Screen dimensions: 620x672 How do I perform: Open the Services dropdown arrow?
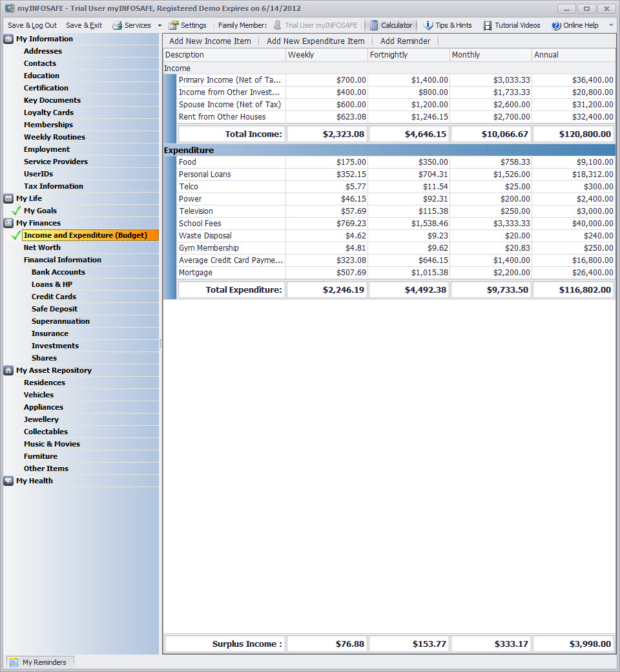[x=160, y=25]
